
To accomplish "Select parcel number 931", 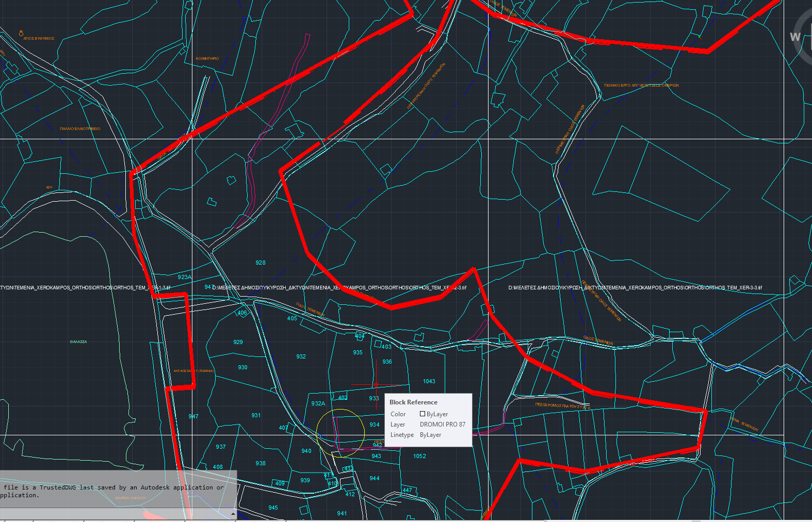I will [x=256, y=415].
